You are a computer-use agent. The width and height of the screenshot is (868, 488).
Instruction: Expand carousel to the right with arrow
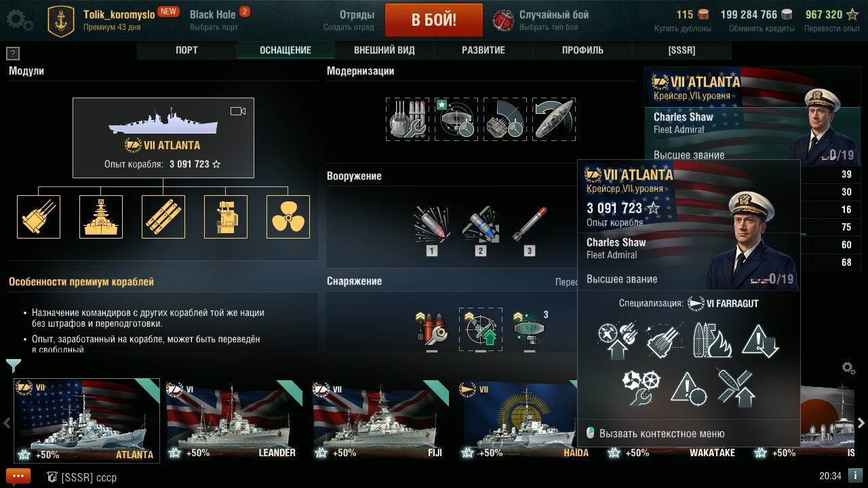(861, 423)
